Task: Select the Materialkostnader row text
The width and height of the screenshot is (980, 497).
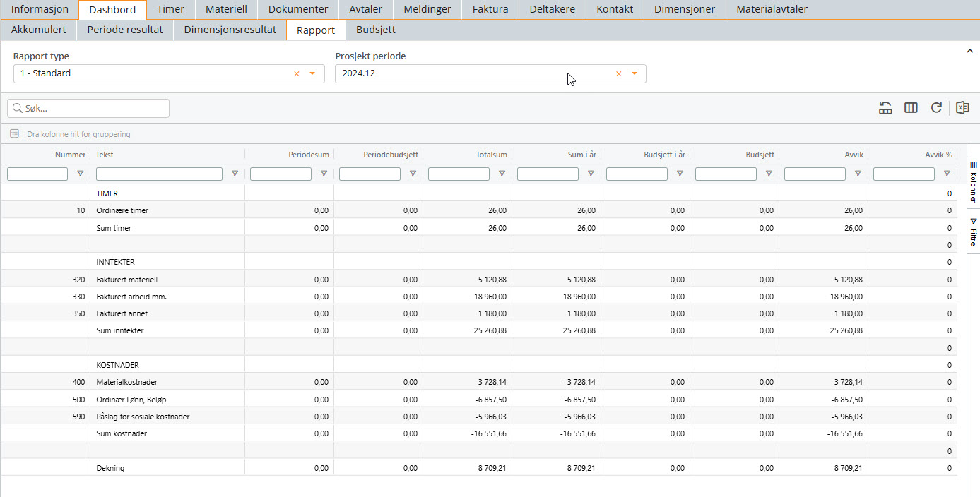Action: pos(126,382)
